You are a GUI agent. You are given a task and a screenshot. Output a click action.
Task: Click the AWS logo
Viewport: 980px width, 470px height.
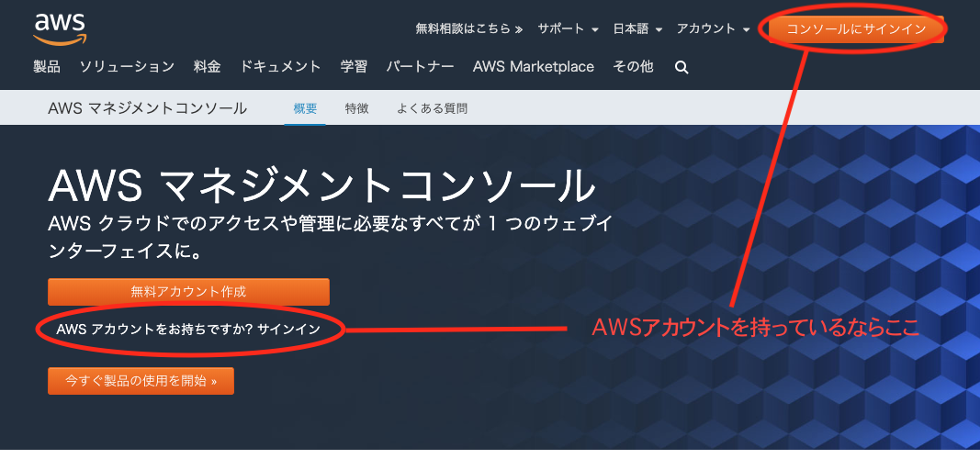pyautogui.click(x=60, y=28)
